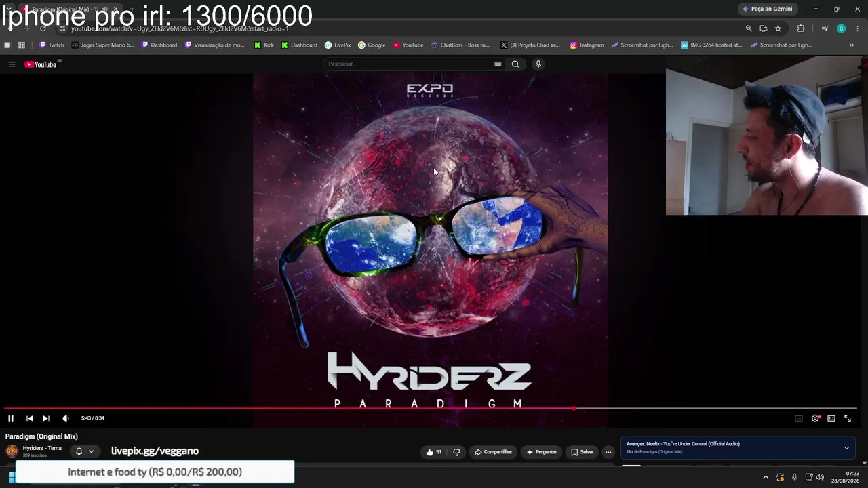
Task: Open the more actions ellipsis menu
Action: tap(608, 452)
